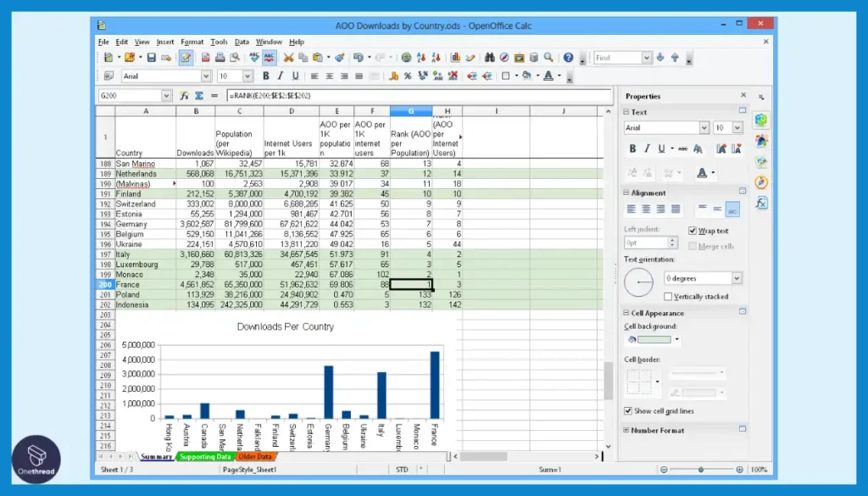Screen dimensions: 868x496
Task: Click the Save document icon
Action: 151,58
